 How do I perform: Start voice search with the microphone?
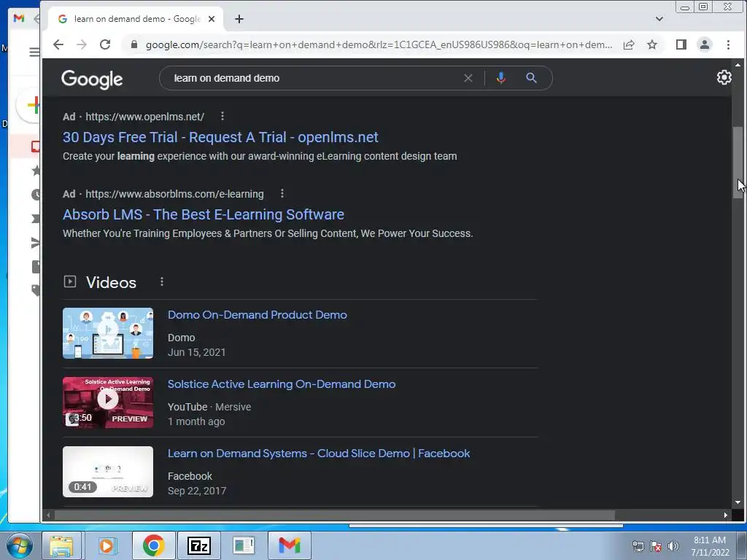[x=500, y=78]
